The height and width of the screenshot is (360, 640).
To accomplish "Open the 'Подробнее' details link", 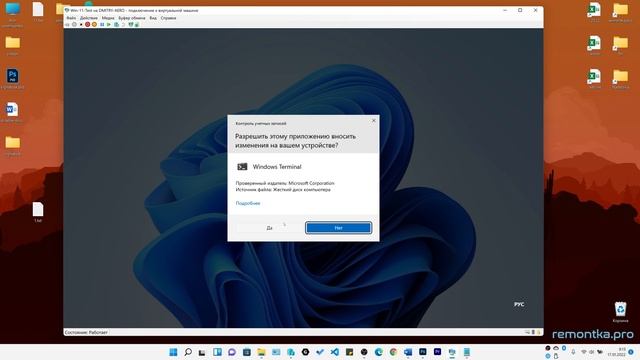I will (248, 203).
